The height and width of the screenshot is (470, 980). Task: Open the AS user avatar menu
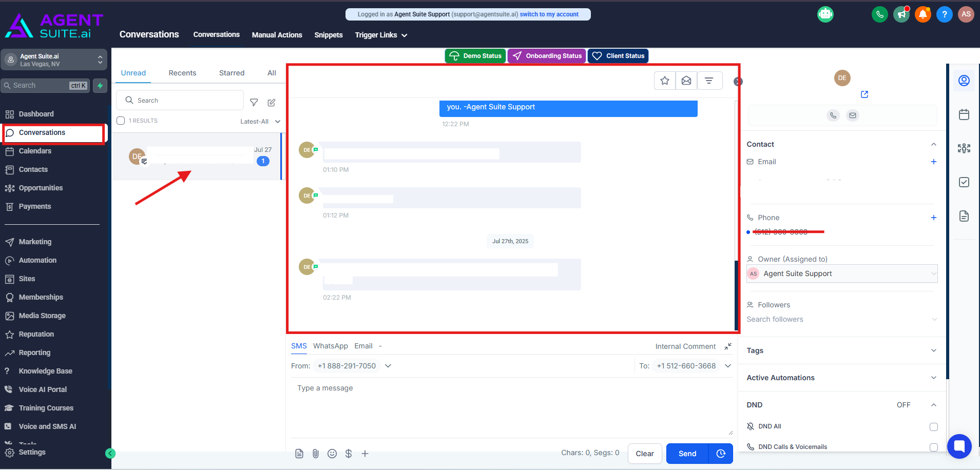[x=966, y=14]
